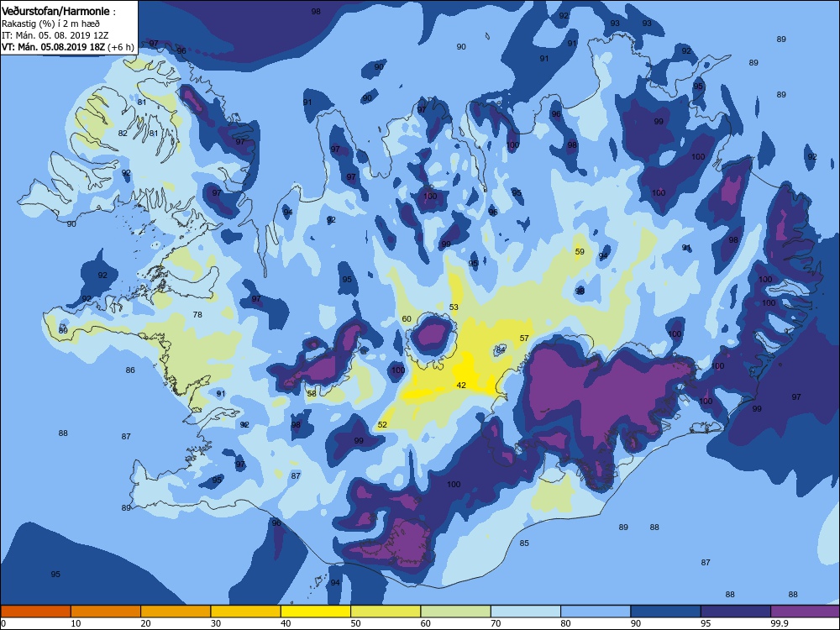Screen dimensions: 840x630
Task: Click the humidity value 86 on the map
Action: (130, 370)
